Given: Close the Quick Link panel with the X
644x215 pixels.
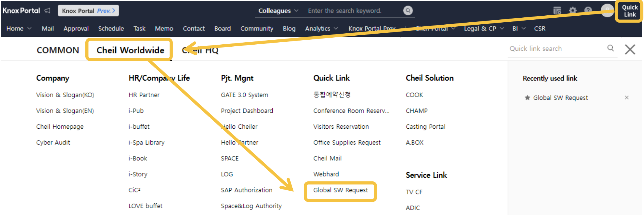Looking at the screenshot, I should click(x=630, y=49).
